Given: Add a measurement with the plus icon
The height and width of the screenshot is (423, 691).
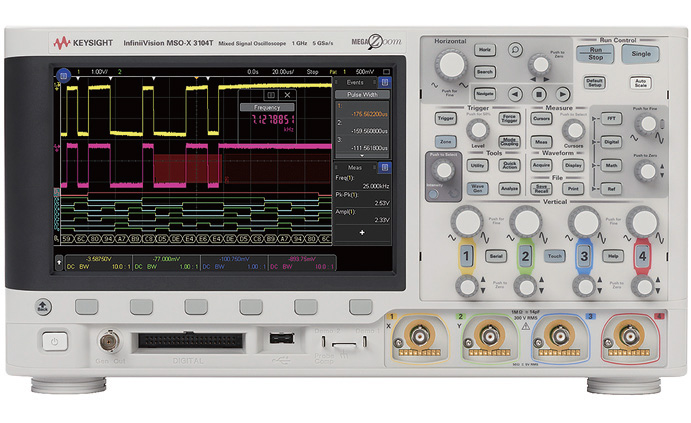Looking at the screenshot, I should (362, 232).
